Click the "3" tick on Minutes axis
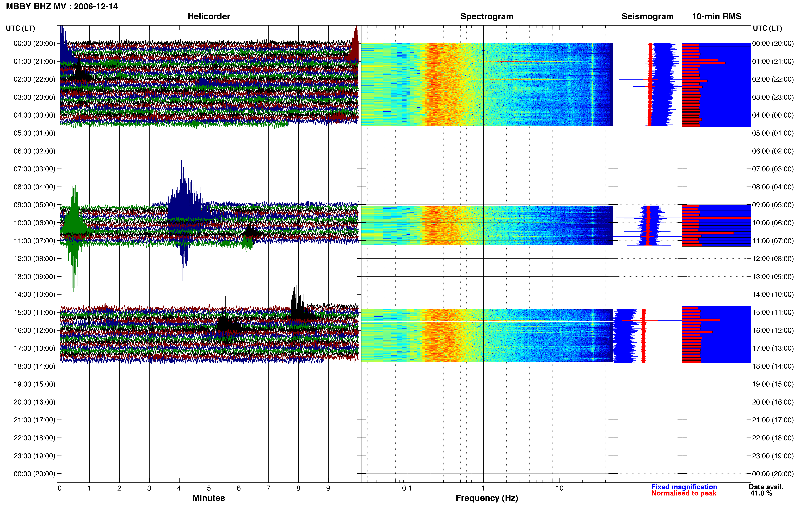 tap(149, 488)
